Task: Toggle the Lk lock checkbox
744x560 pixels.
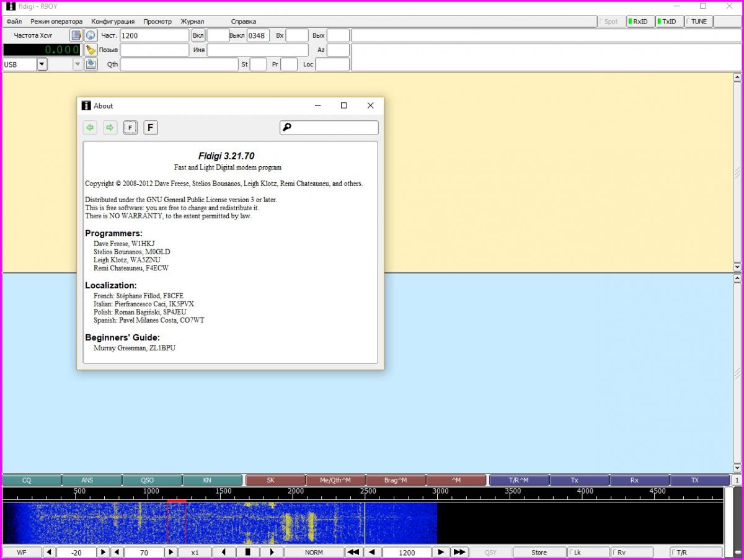Action: (588, 552)
